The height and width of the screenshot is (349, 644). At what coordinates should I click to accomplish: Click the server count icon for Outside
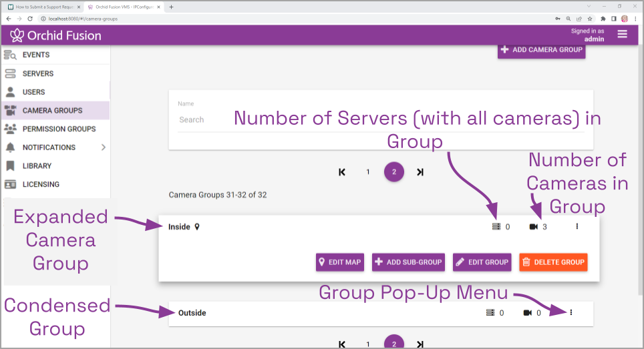tap(490, 313)
